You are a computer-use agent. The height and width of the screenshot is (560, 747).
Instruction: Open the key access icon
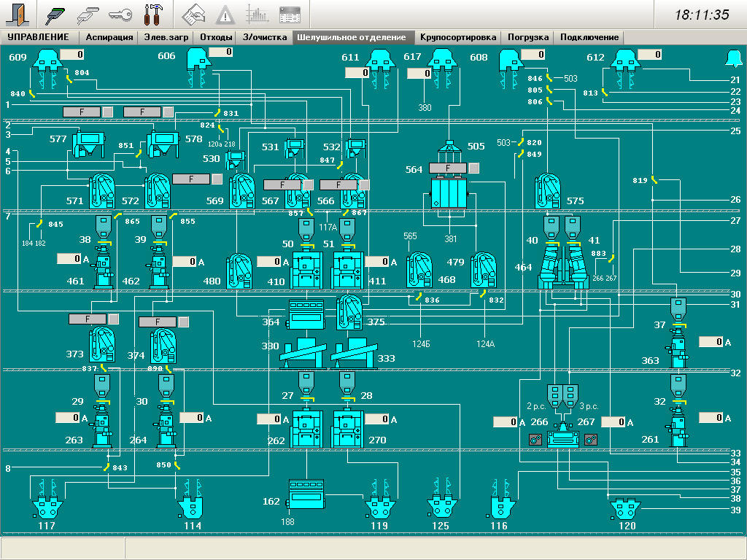click(120, 14)
